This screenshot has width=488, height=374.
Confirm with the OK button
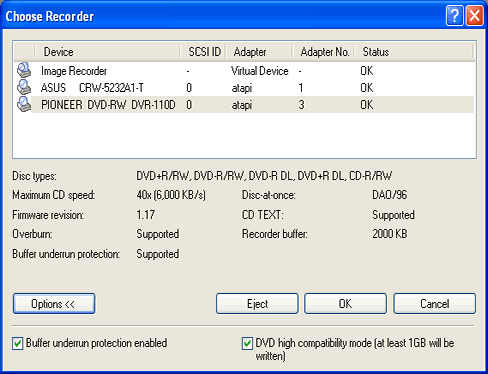[345, 304]
